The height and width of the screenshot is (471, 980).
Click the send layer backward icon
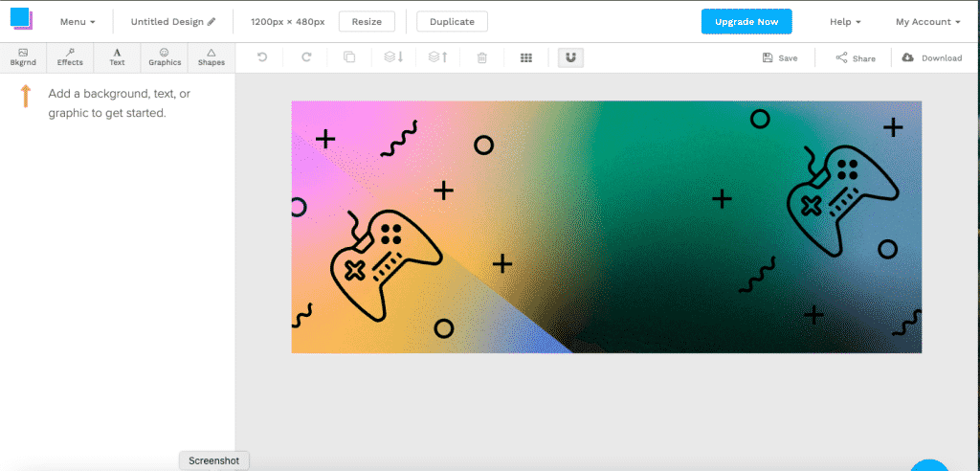[x=393, y=57]
